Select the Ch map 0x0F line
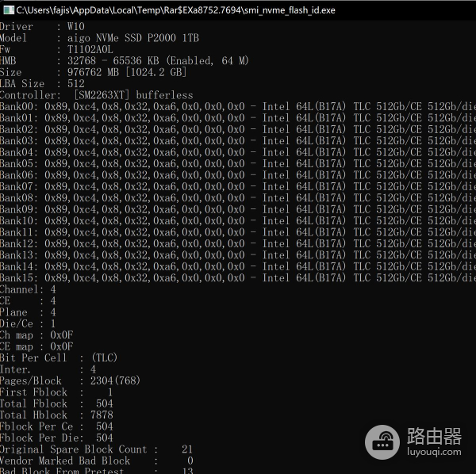The height and width of the screenshot is (474, 476). (x=36, y=335)
